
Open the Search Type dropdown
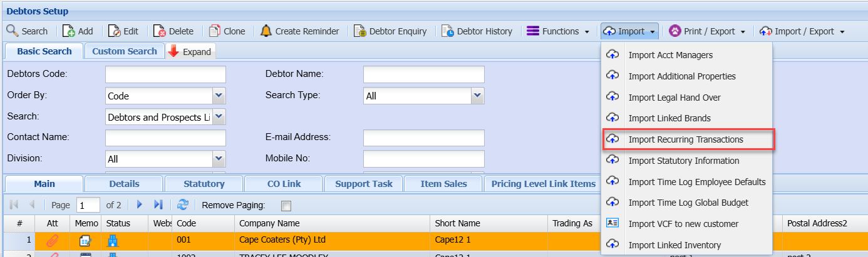click(477, 96)
